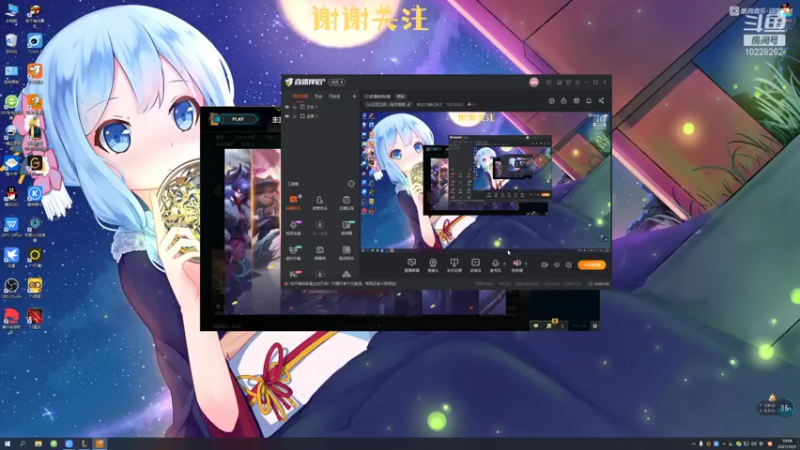Open the hamburger menu in companion title bar
Screen dimensions: 800x450
coord(577,82)
